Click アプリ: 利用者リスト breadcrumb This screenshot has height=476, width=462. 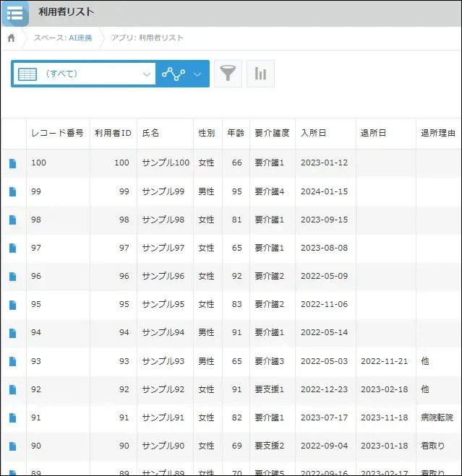click(x=147, y=38)
